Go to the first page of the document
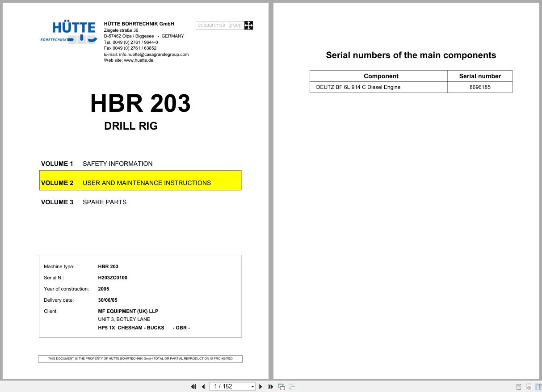The width and height of the screenshot is (542, 392). [193, 386]
